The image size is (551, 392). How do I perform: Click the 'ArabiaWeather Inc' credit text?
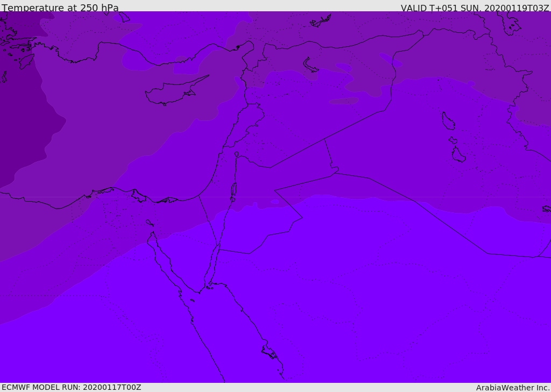click(x=512, y=388)
